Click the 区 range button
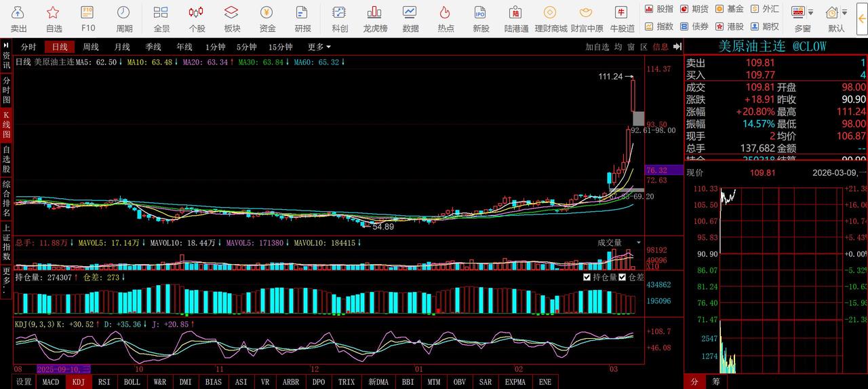868x389 pixels. (644, 47)
